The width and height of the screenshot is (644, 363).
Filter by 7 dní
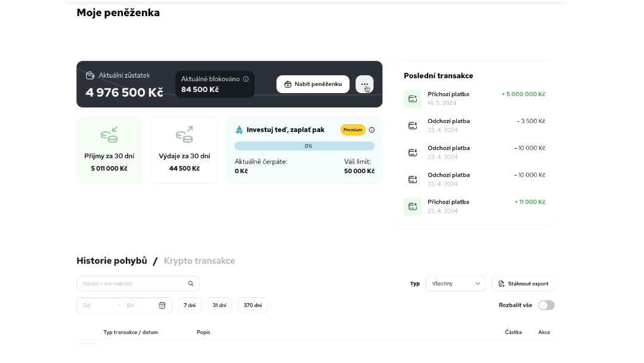point(190,306)
